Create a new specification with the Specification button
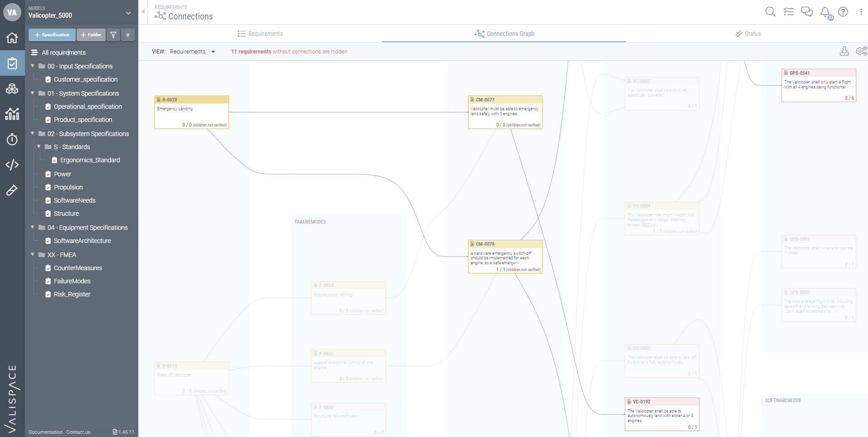868x437 pixels. tap(52, 35)
